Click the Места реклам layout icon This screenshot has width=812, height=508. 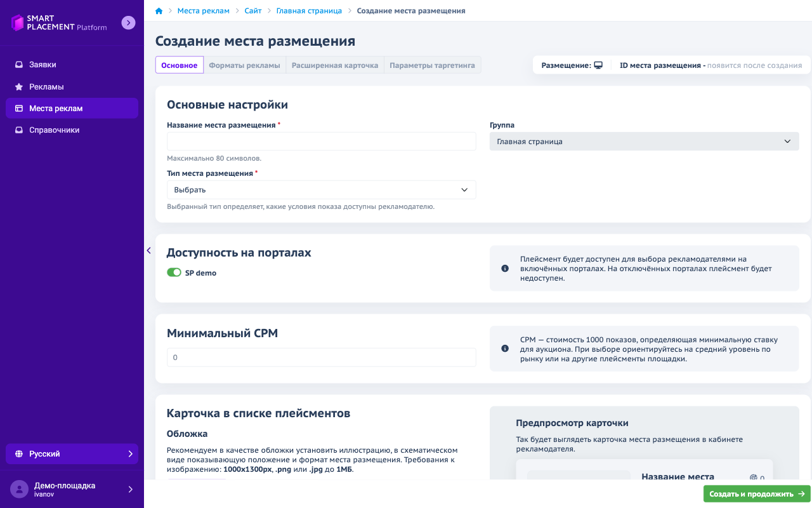tap(19, 109)
